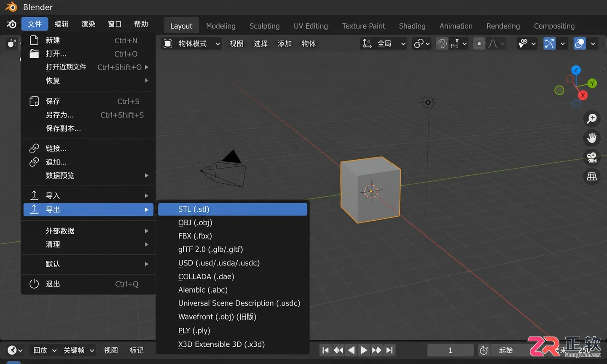Open 添加 add menu in viewport header
This screenshot has width=607, height=364.
285,43
